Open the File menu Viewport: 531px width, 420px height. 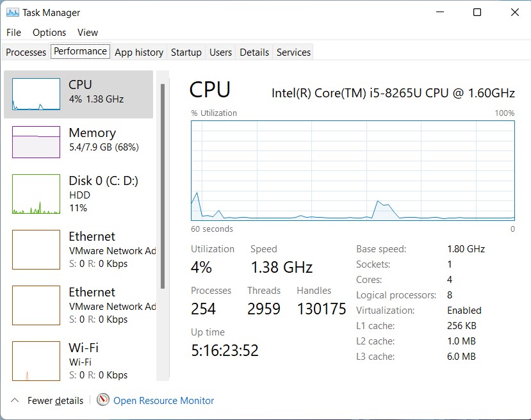tap(13, 32)
